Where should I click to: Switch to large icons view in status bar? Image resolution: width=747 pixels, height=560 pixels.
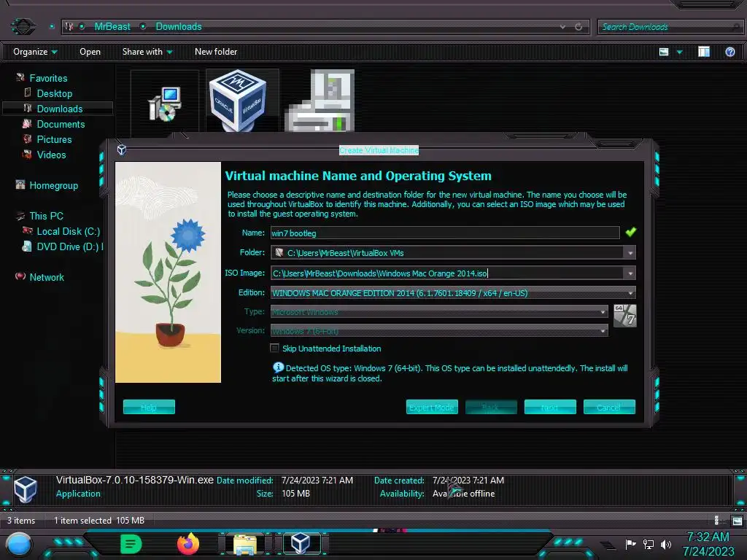(x=737, y=521)
